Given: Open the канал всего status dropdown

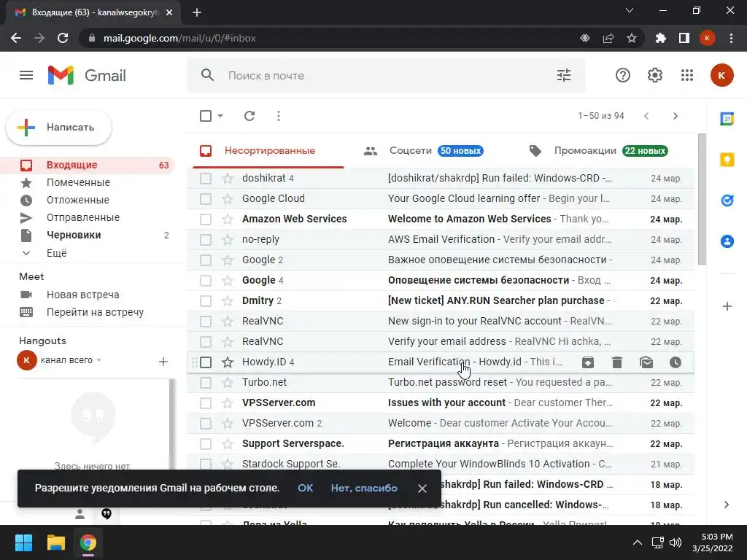Looking at the screenshot, I should (98, 360).
